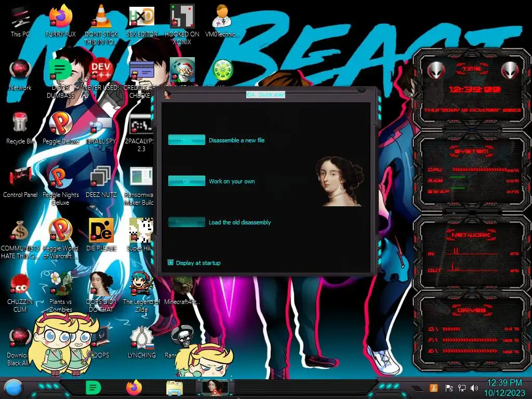Click the right alien head in Time gadget
Screen dimensions: 532x399
pyautogui.click(x=510, y=71)
